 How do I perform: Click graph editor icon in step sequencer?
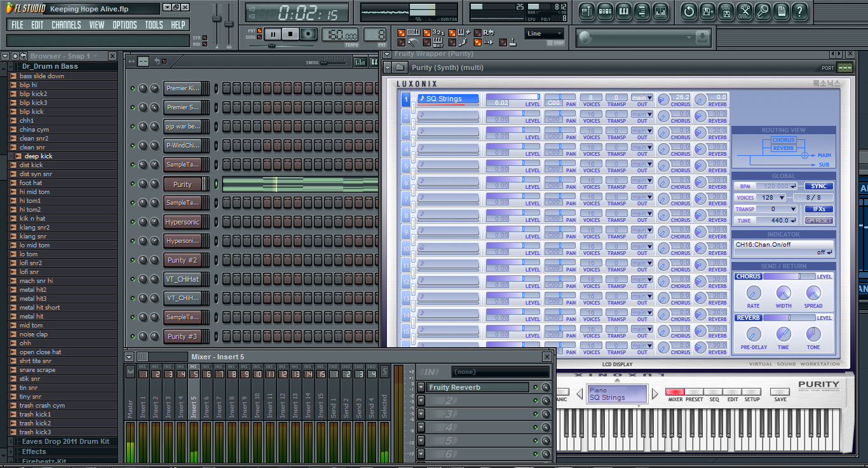point(360,62)
